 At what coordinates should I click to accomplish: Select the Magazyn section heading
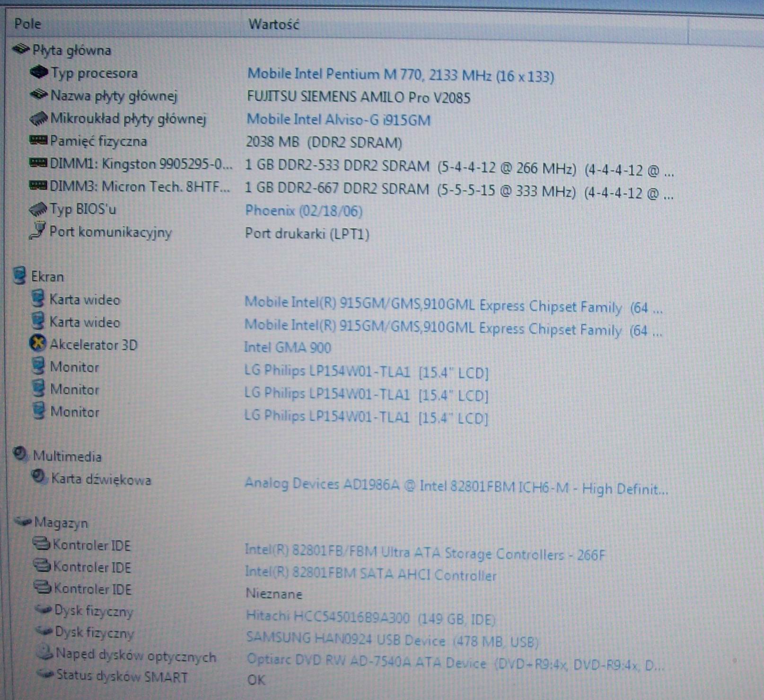click(61, 523)
